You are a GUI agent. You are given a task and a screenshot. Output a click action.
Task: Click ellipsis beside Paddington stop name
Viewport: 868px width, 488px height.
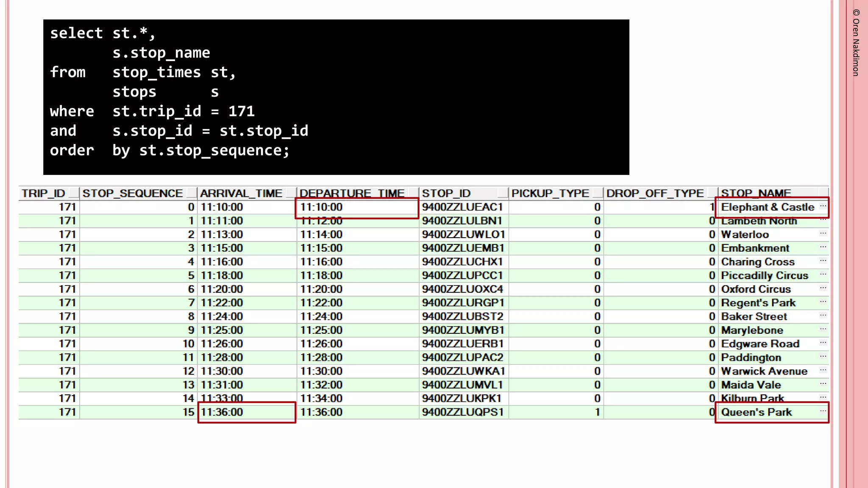click(823, 357)
